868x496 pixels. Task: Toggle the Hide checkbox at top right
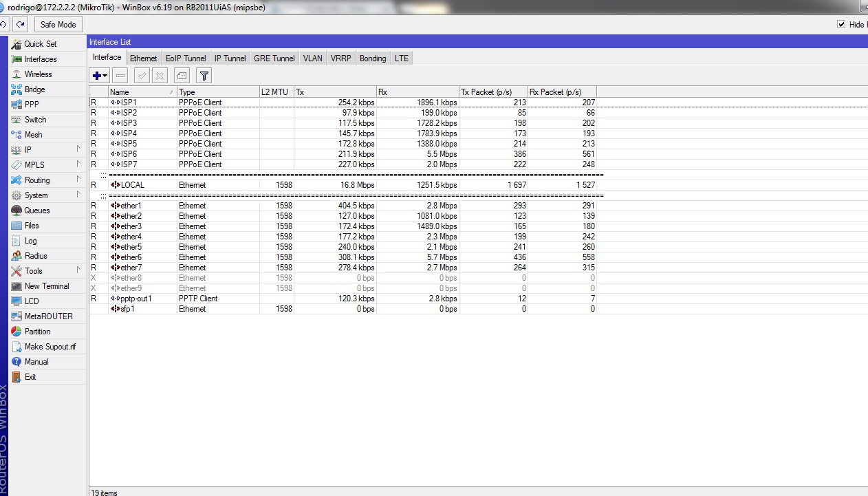(841, 24)
